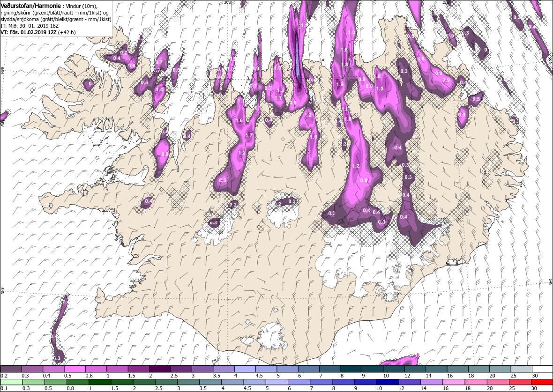Pick top-row legend swatch starting at 1.5
The image size is (553, 392).
[139, 369]
